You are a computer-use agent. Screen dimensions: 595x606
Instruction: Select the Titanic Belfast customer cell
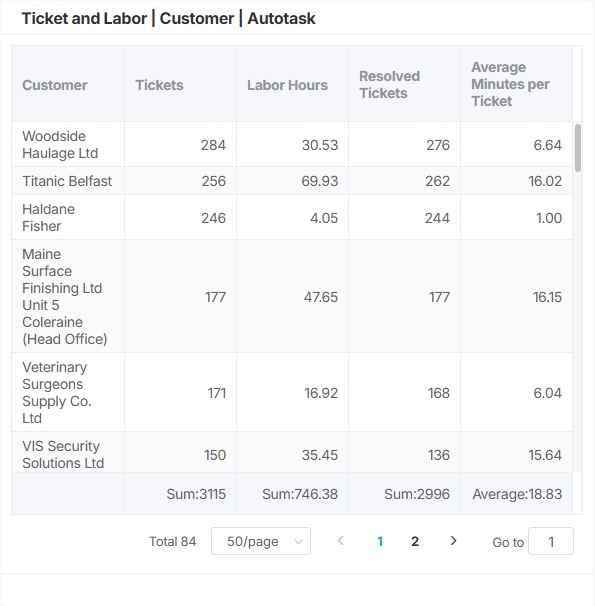[68, 181]
